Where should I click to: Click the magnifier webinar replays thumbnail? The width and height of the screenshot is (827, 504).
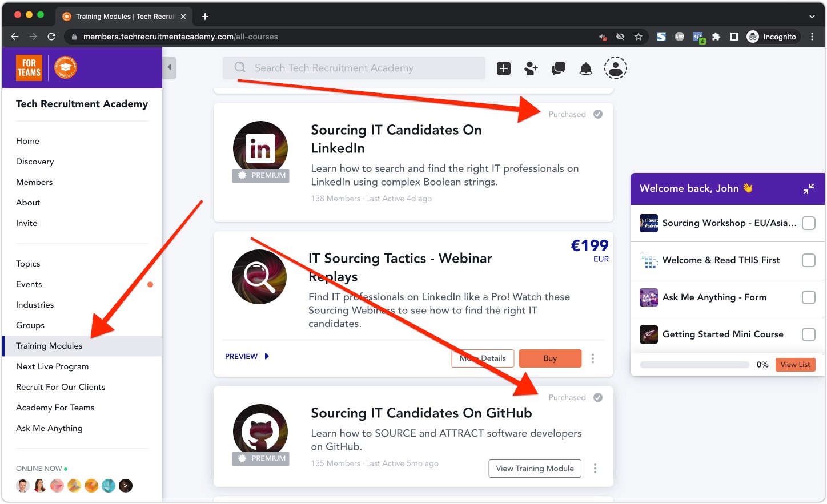[259, 277]
